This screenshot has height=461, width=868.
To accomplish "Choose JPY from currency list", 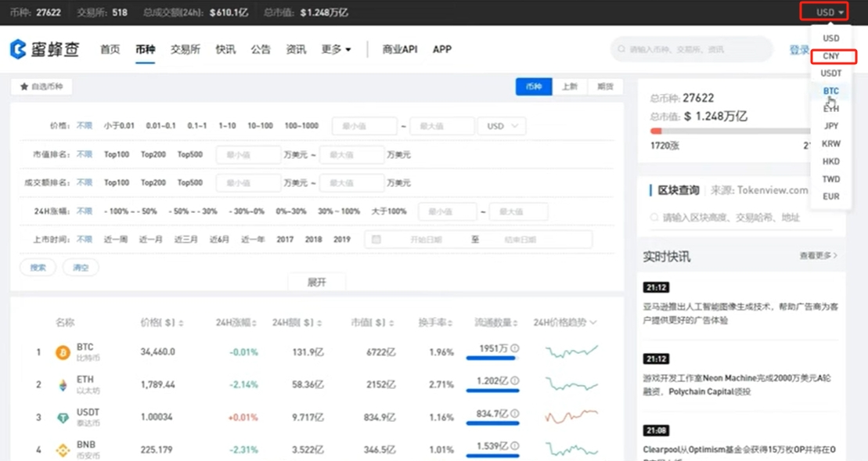I will click(831, 126).
